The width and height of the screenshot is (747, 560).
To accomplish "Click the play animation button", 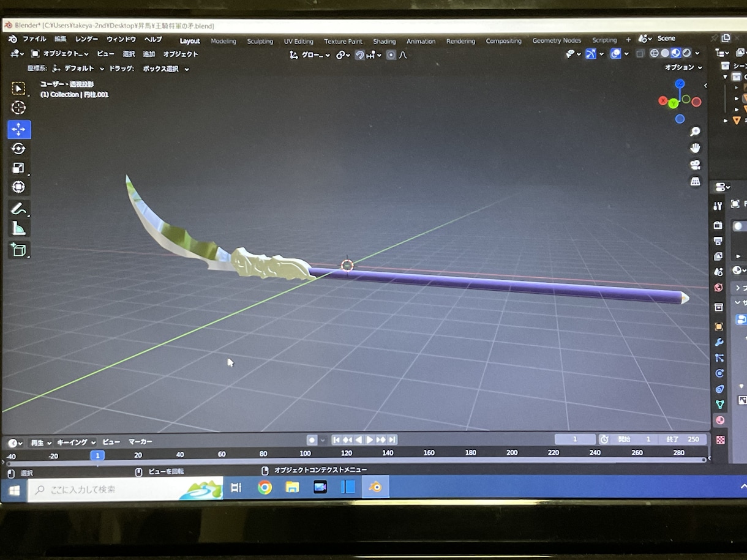I will click(370, 440).
